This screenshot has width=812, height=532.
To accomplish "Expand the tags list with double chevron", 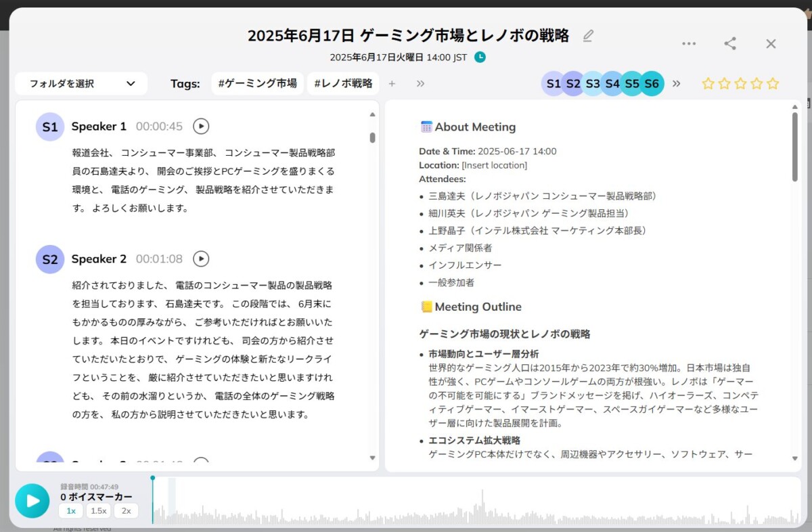I will click(420, 83).
